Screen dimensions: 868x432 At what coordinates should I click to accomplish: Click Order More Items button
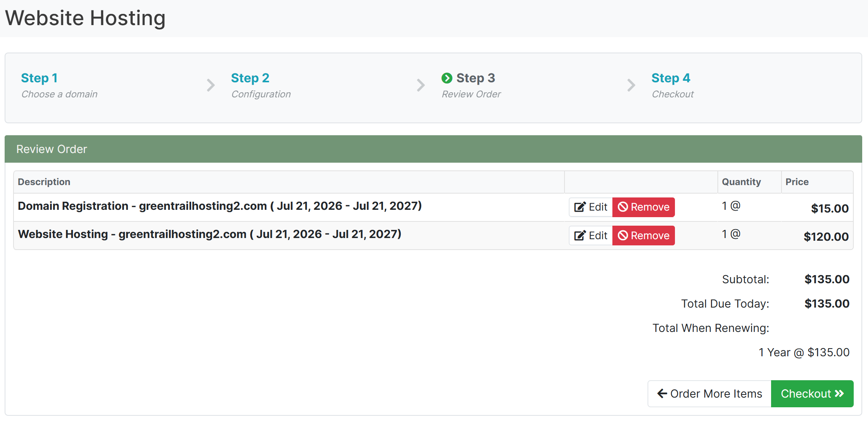(709, 394)
